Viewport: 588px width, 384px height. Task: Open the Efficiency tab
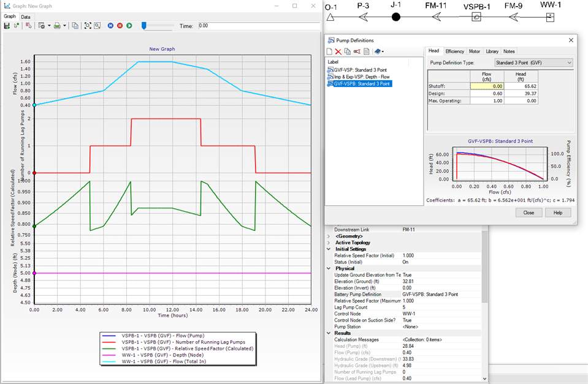pyautogui.click(x=454, y=51)
